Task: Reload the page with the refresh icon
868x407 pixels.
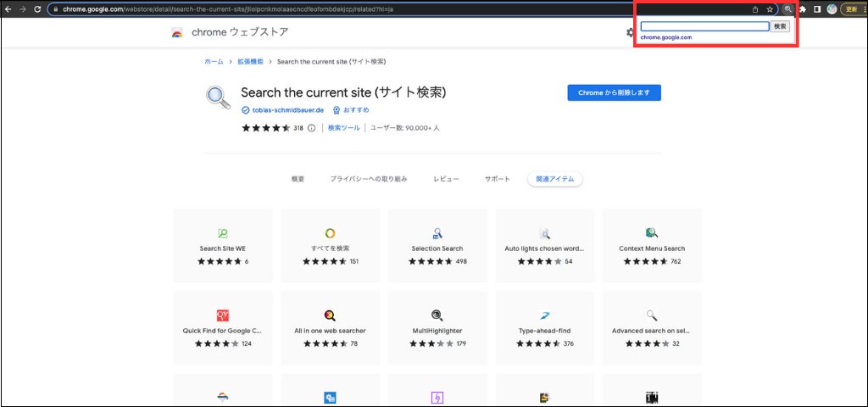Action: (x=37, y=9)
